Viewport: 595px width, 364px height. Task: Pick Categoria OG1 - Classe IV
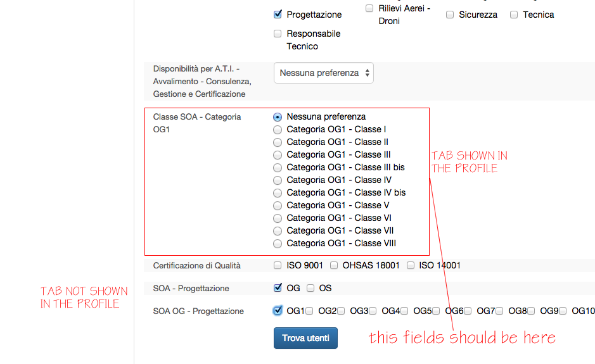[x=278, y=180]
